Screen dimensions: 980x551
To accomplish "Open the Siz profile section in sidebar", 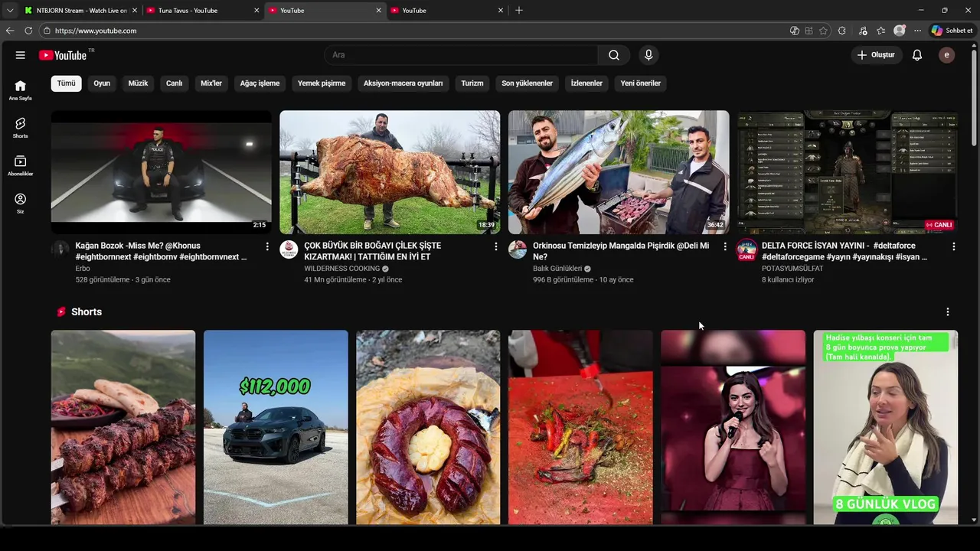I will (21, 204).
